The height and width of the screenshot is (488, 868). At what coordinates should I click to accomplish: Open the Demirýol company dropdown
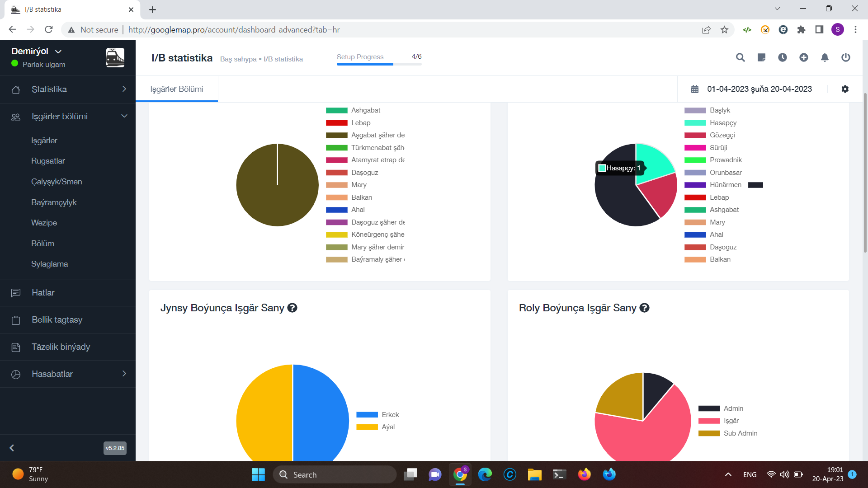pyautogui.click(x=37, y=51)
